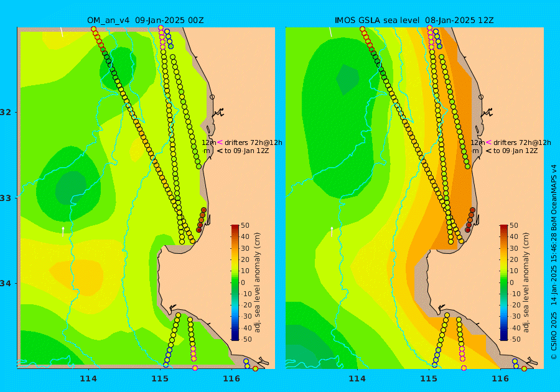Click latitude label 33 beside OM_an_v4 map
This screenshot has height=392, width=560.
click(x=6, y=198)
